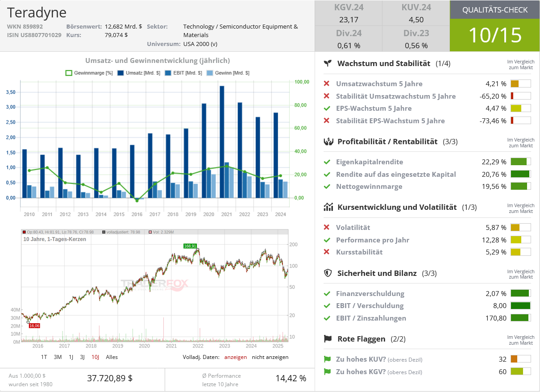This screenshot has width=540, height=392.
Task: Click the red X beside Kursstabilität
Action: 327,252
